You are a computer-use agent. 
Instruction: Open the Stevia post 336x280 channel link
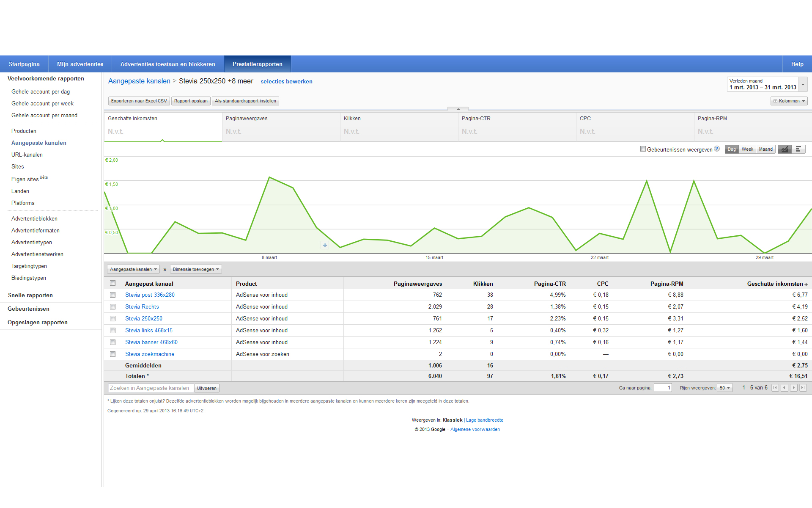pos(150,295)
